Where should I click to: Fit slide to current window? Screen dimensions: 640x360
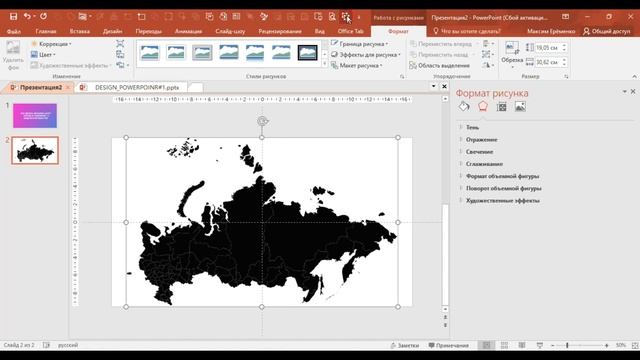pyautogui.click(x=635, y=345)
